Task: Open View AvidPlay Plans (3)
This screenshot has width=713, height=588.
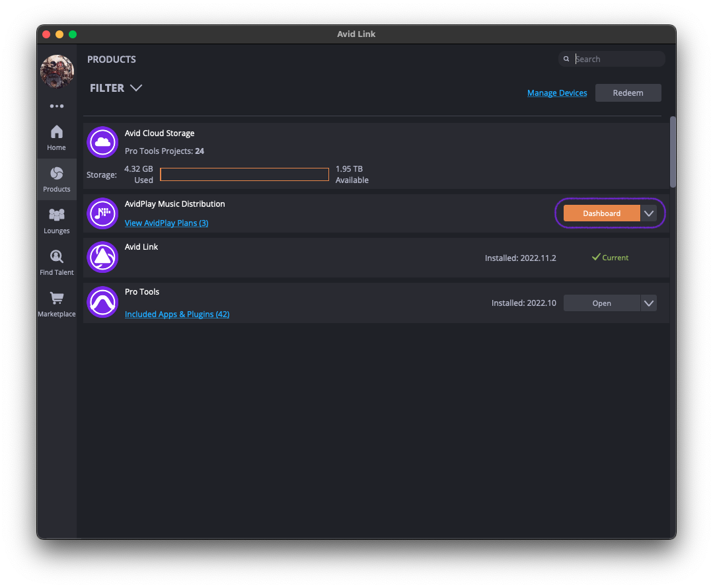Action: 166,223
